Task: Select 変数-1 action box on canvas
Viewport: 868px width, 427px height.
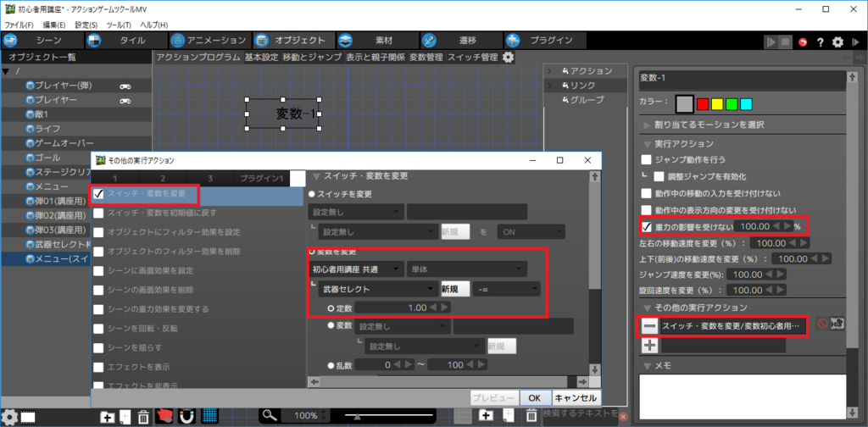Action: tap(283, 114)
